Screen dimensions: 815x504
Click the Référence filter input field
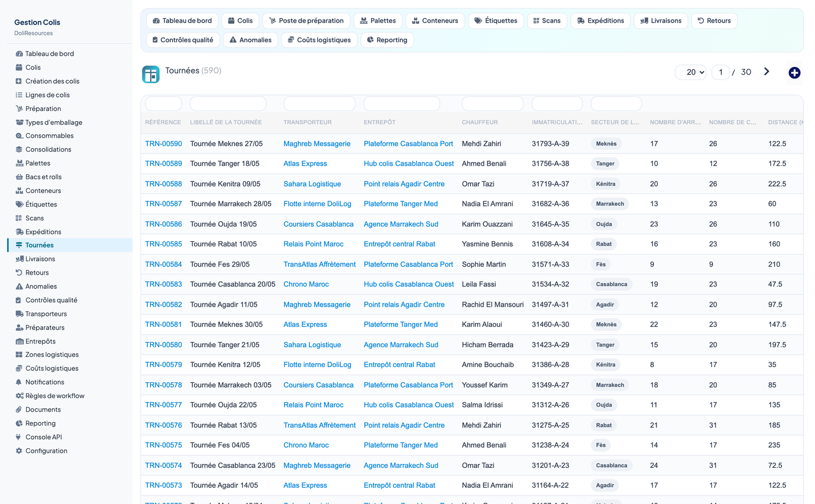pyautogui.click(x=164, y=104)
